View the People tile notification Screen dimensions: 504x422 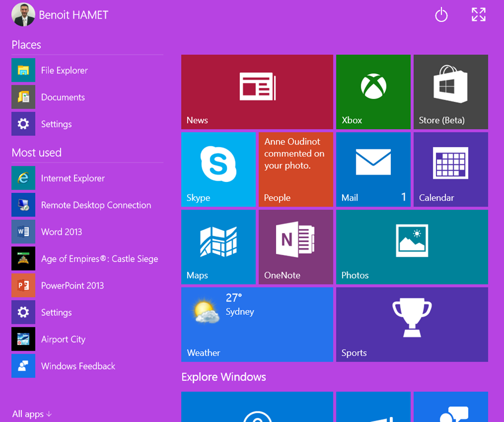click(x=295, y=169)
